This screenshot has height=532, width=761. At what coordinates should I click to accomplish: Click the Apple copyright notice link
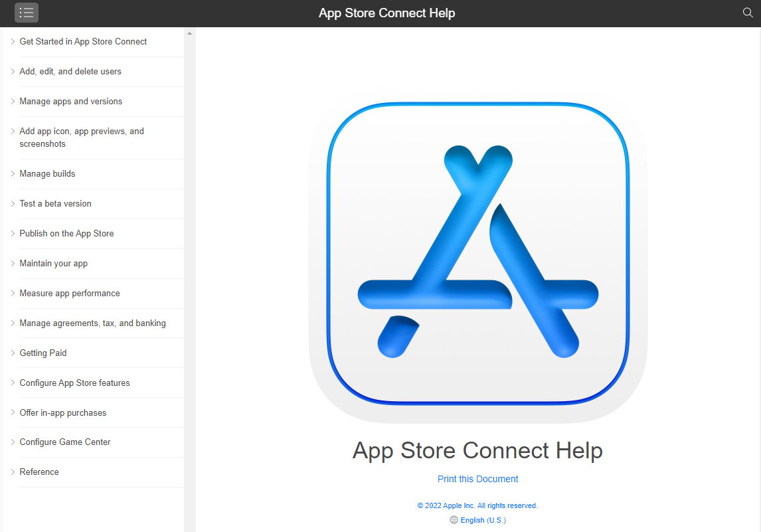tap(477, 505)
